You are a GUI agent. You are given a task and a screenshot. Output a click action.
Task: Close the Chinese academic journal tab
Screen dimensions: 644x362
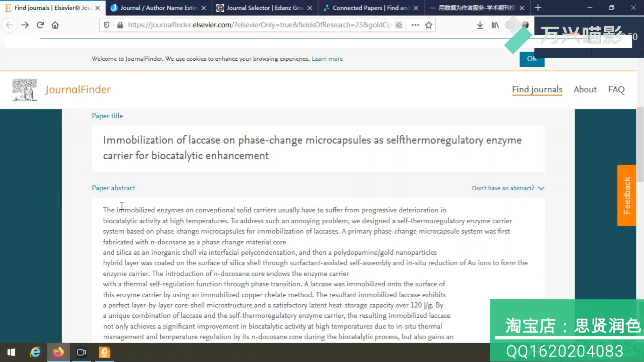tap(522, 8)
